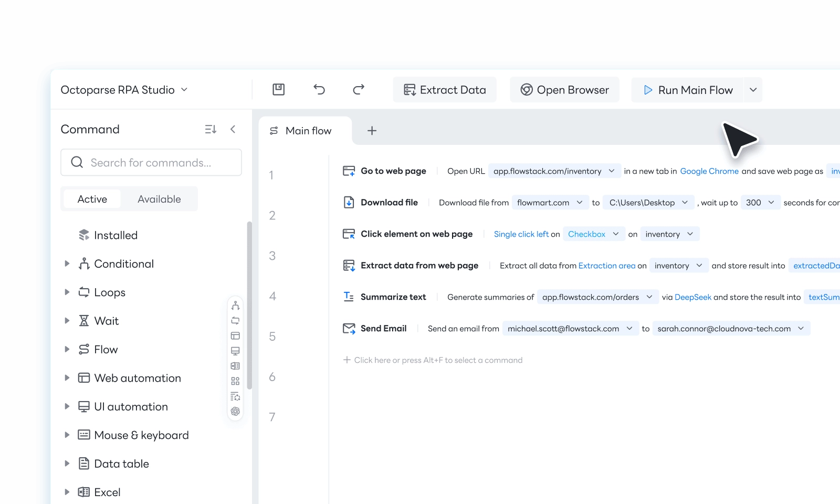840x504 pixels.
Task: Click the Extract Data button
Action: click(445, 90)
